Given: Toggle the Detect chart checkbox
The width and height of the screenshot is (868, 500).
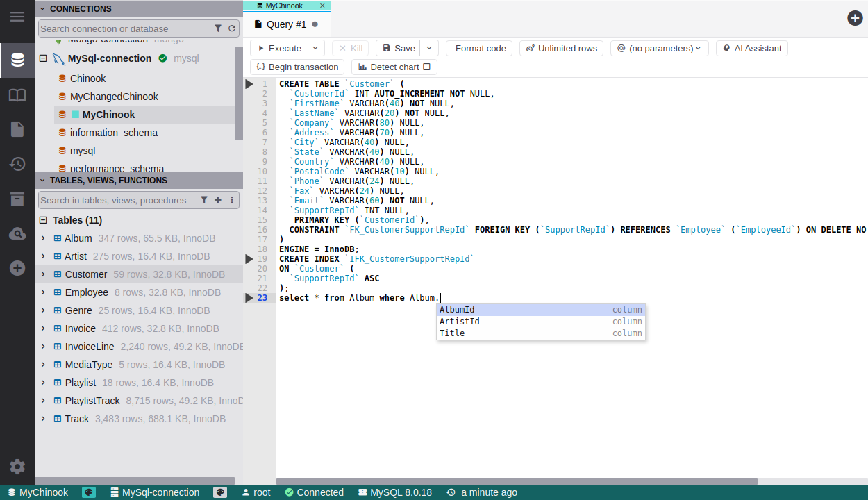Looking at the screenshot, I should coord(426,67).
